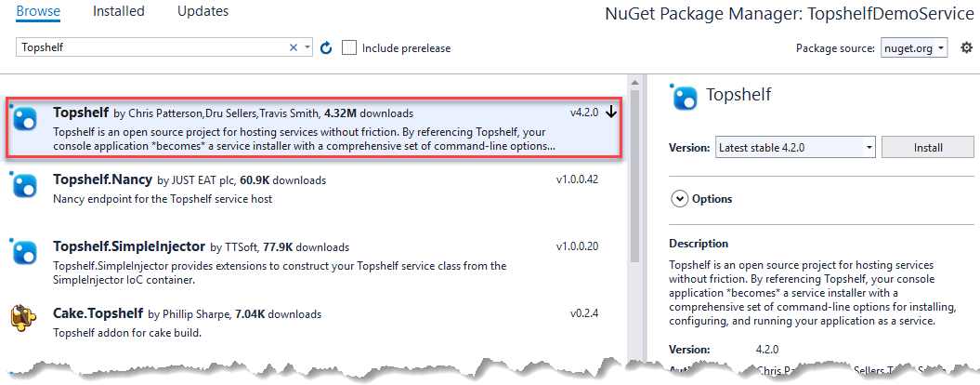
Task: Click the Install button
Action: 928,148
